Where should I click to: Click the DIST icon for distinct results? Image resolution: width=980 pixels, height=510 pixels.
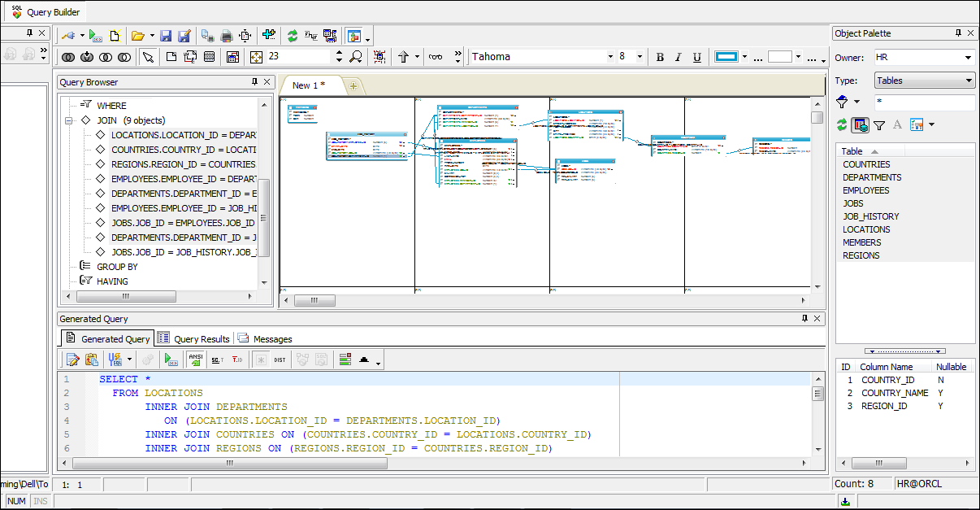[280, 359]
